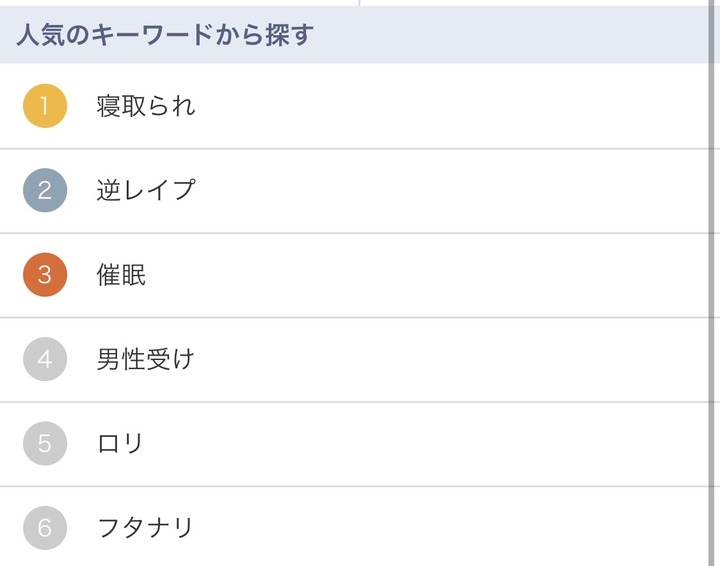Open the 寝取られ keyword link
Image resolution: width=720 pixels, height=566 pixels.
click(x=146, y=106)
